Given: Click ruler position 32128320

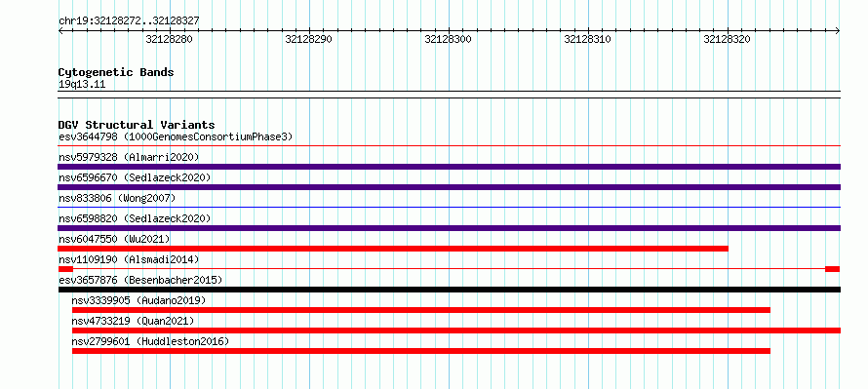Looking at the screenshot, I should [x=727, y=39].
